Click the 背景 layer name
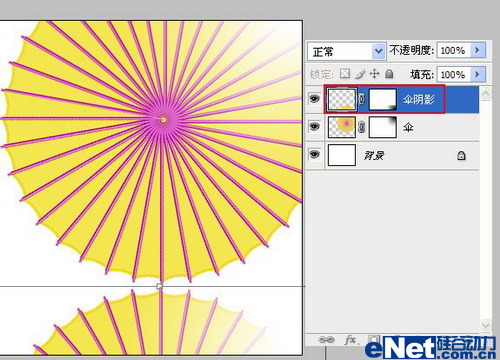Viewport: 500px width, 360px height. coord(375,155)
